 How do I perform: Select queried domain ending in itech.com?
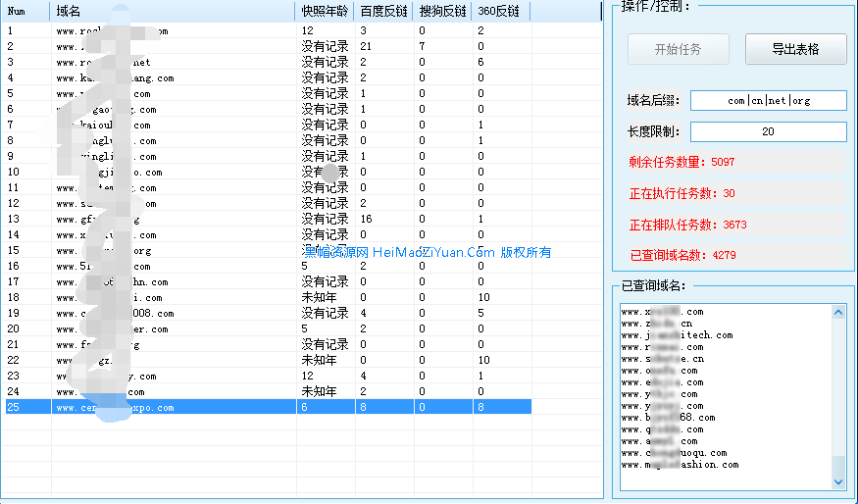point(677,335)
